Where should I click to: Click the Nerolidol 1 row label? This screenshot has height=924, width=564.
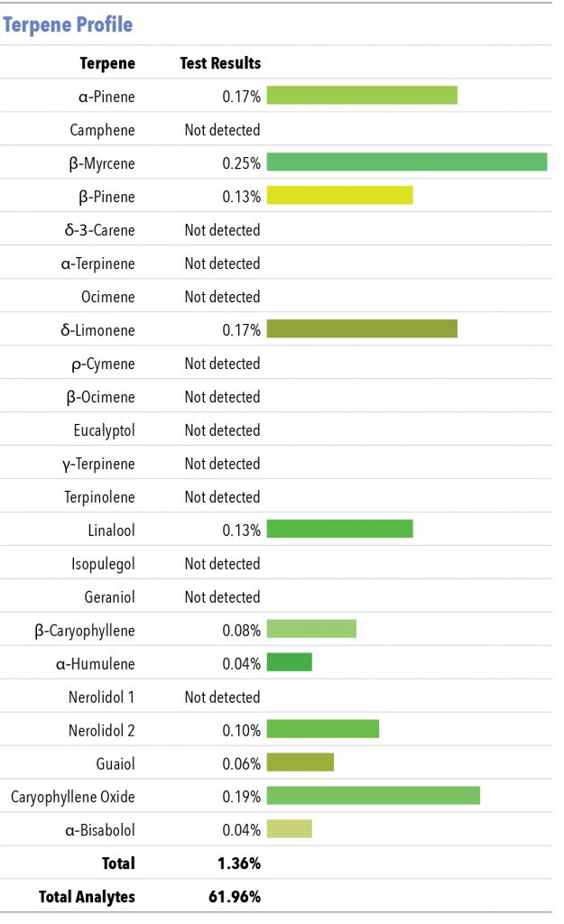pos(101,698)
